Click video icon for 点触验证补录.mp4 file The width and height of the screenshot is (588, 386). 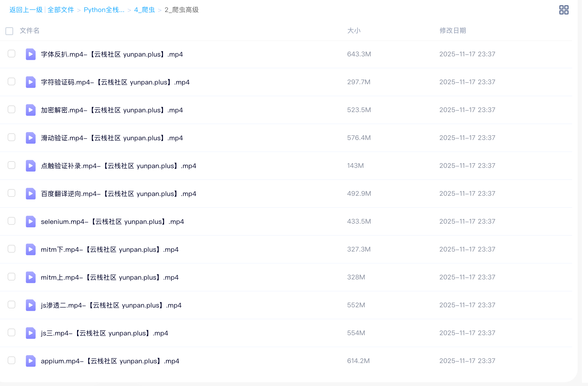click(31, 166)
